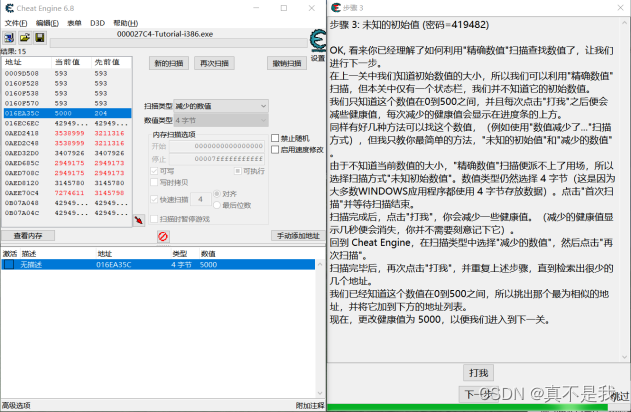Click the open process (computer) icon
Image resolution: width=631 pixels, height=412 pixels.
coord(9,38)
